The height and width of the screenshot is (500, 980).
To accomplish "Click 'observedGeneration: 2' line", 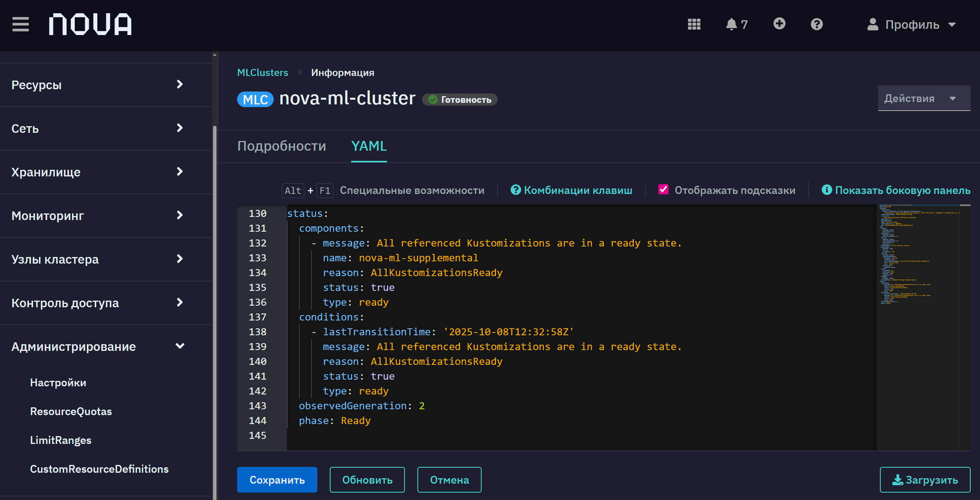I will [x=362, y=406].
